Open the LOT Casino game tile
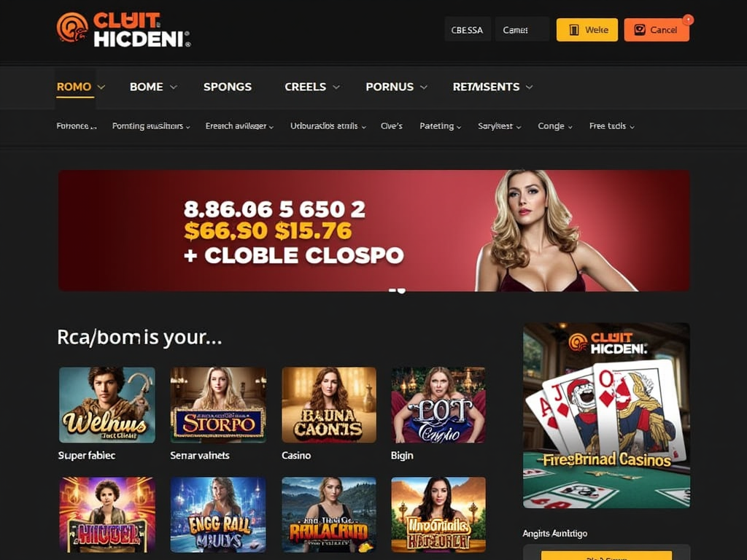The height and width of the screenshot is (560, 747). coord(438,405)
